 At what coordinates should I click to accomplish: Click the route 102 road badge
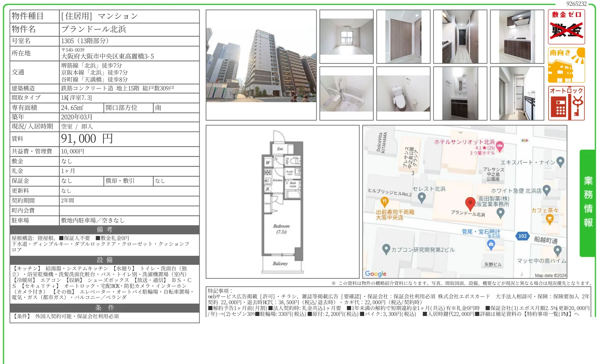pyautogui.click(x=522, y=236)
